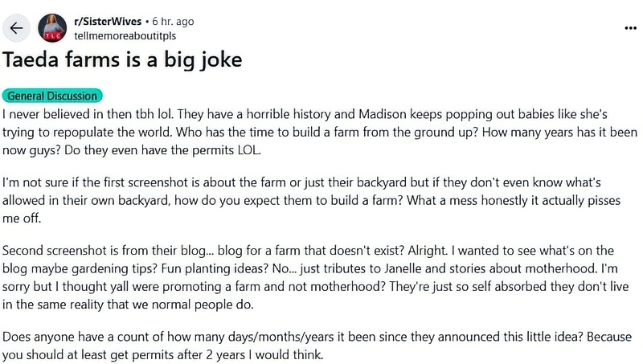Open the three-dot post options menu
Image resolution: width=643 pixels, height=364 pixels.
click(x=631, y=27)
